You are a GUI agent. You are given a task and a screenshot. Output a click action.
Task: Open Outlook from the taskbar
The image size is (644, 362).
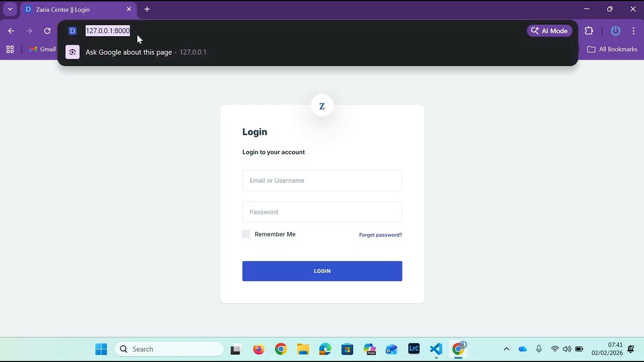pyautogui.click(x=392, y=349)
